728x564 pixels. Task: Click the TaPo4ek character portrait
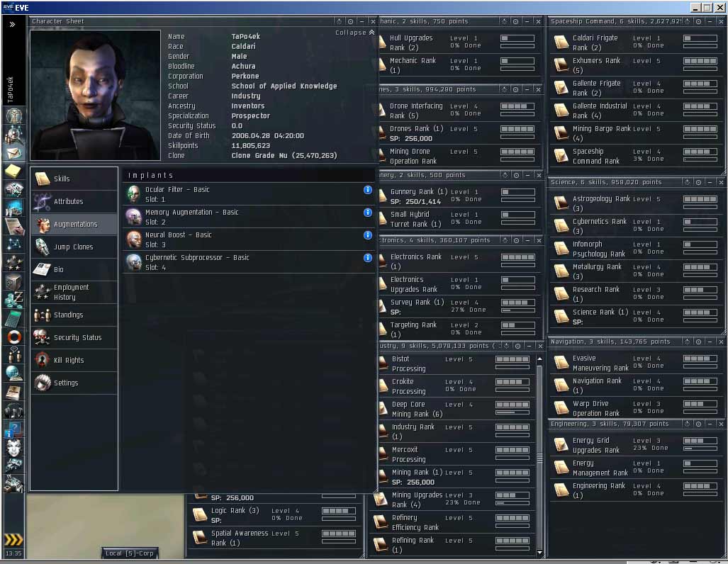pos(95,95)
